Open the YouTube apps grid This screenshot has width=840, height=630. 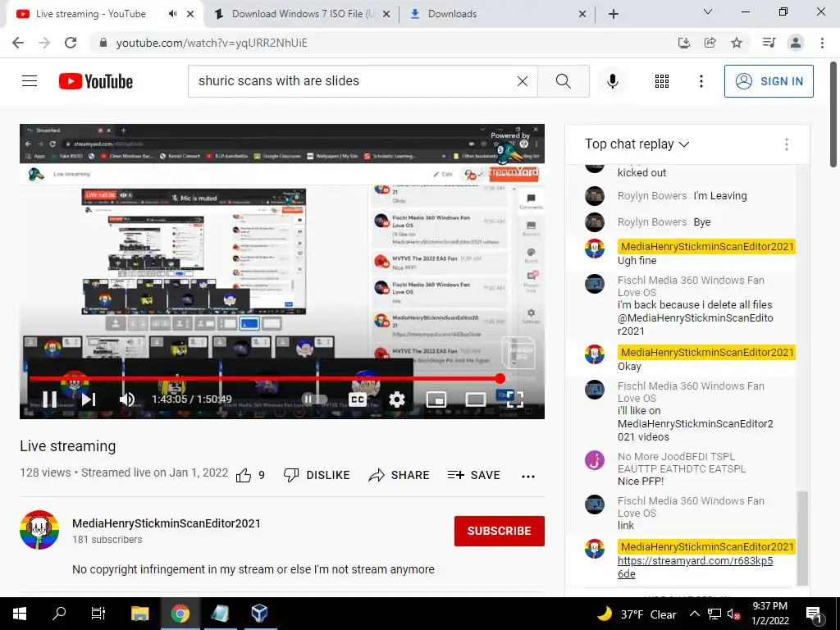click(662, 81)
